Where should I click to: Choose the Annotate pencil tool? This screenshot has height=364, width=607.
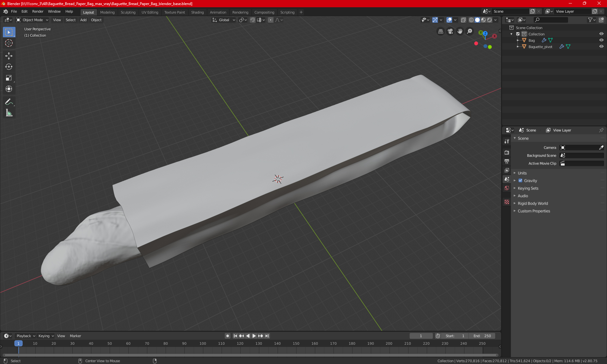tap(9, 102)
